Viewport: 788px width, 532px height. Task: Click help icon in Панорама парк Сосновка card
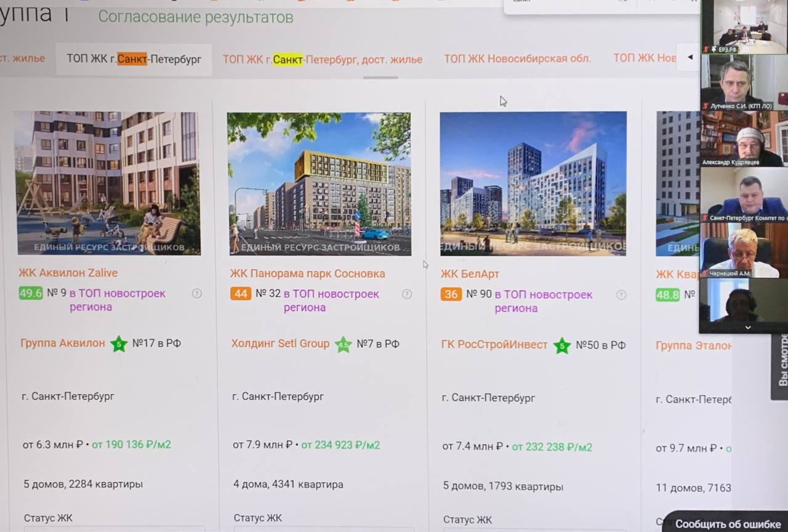407,294
